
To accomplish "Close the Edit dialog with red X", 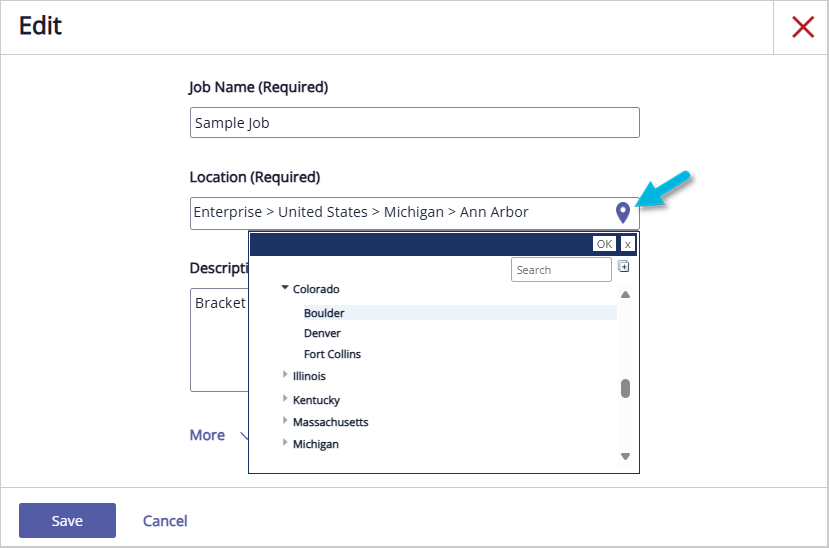I will [802, 27].
